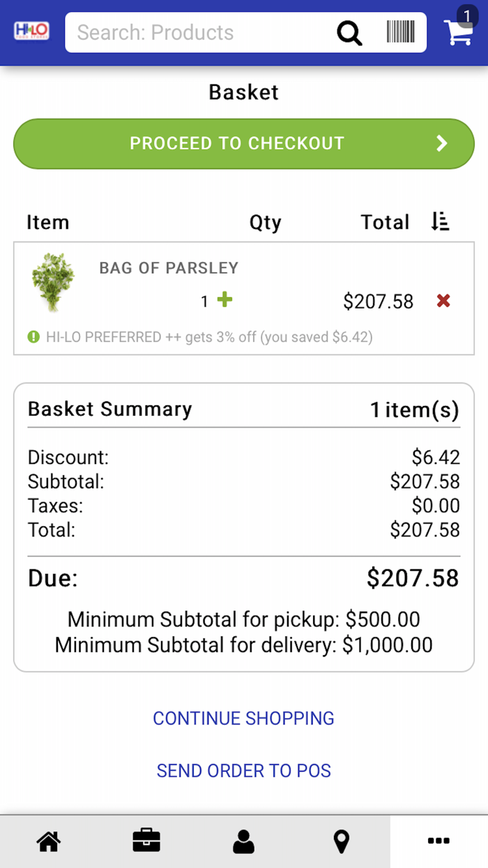Open the barcode scanner
Screen dimensions: 488x868
[x=400, y=32]
